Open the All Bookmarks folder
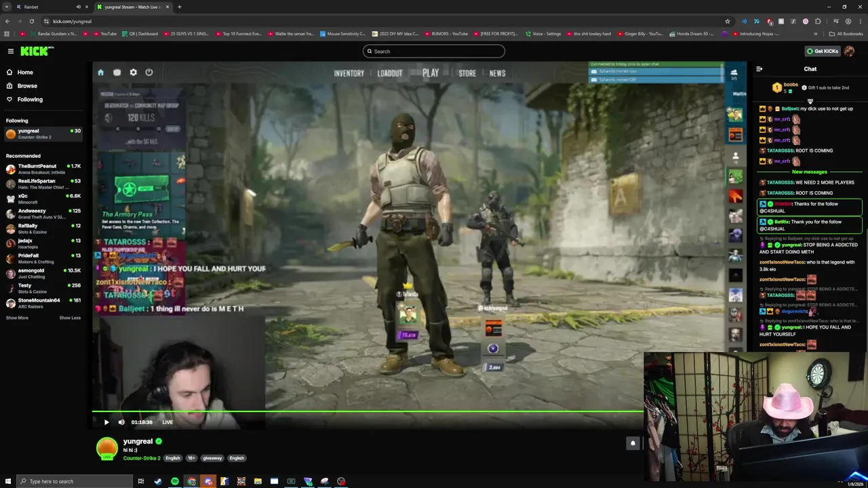Viewport: 868px width, 488px height. pos(846,34)
